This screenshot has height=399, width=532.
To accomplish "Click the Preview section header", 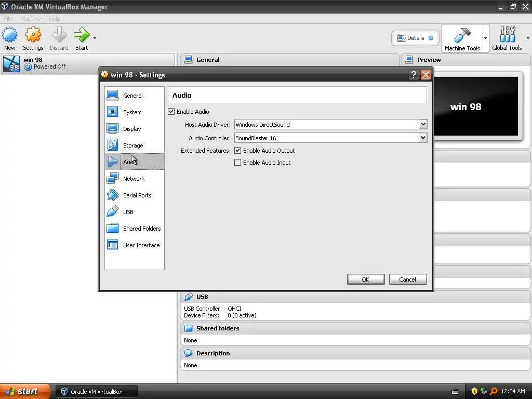I will click(x=466, y=60).
